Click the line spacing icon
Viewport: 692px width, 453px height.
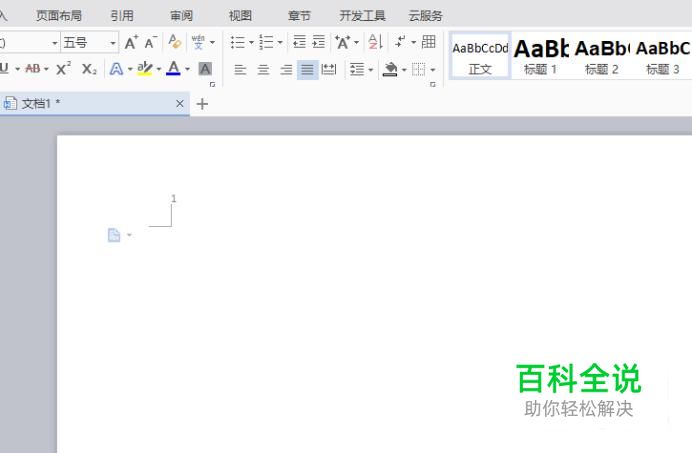(357, 69)
